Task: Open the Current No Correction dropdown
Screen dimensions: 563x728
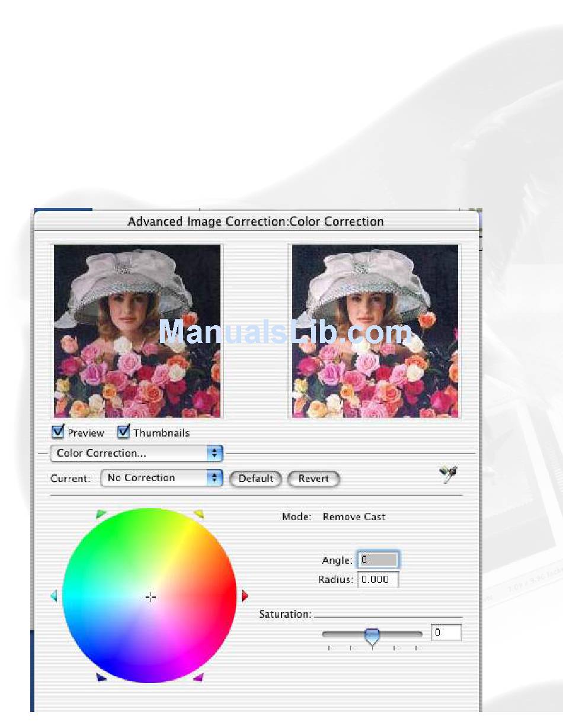Action: (162, 478)
